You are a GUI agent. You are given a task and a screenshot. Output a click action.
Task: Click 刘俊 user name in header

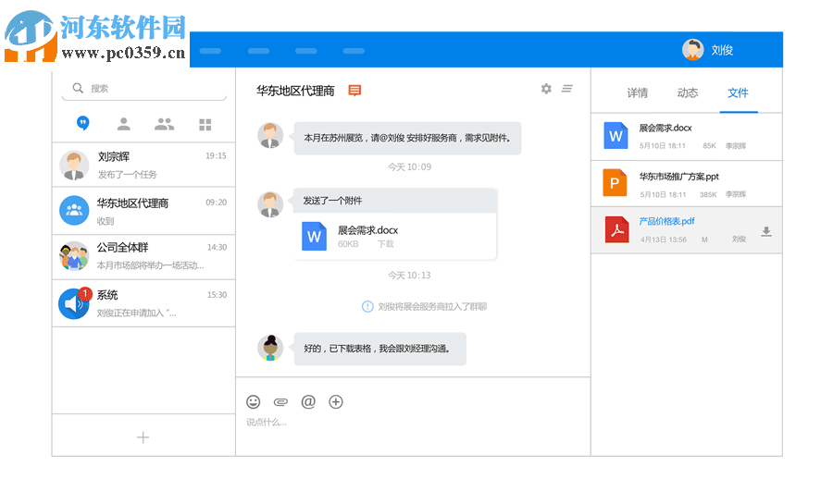pos(723,50)
